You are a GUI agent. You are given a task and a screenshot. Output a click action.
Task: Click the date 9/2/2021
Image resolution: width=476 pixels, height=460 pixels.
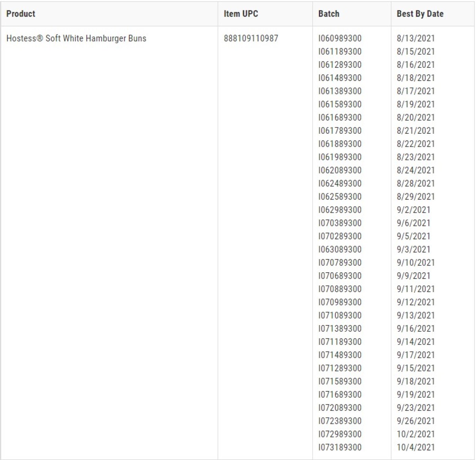[413, 210]
